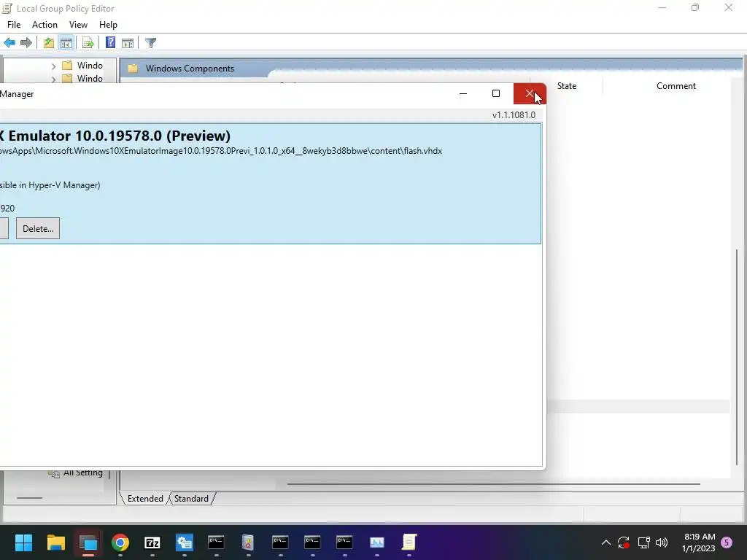This screenshot has height=560, width=747.
Task: Open the notification badge showing 5
Action: [727, 542]
